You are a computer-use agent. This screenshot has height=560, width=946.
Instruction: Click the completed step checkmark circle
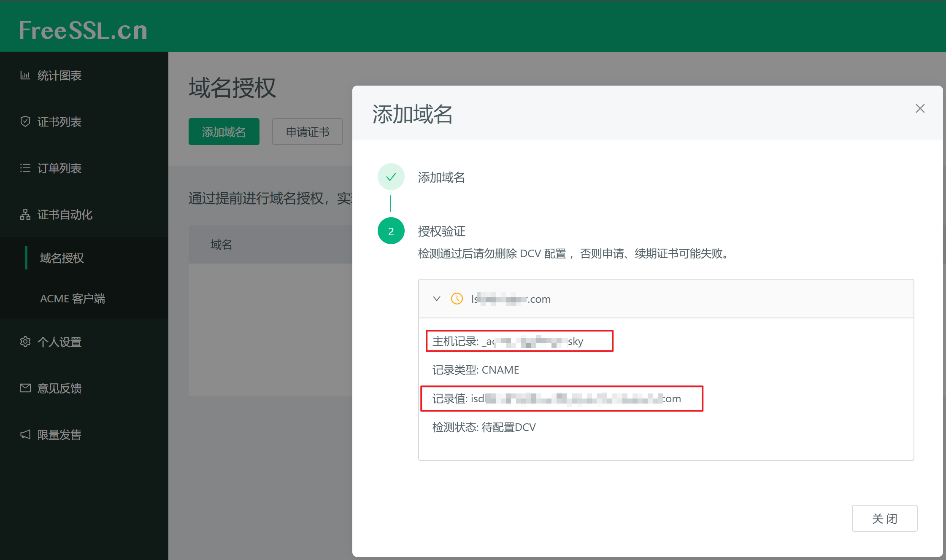tap(391, 177)
